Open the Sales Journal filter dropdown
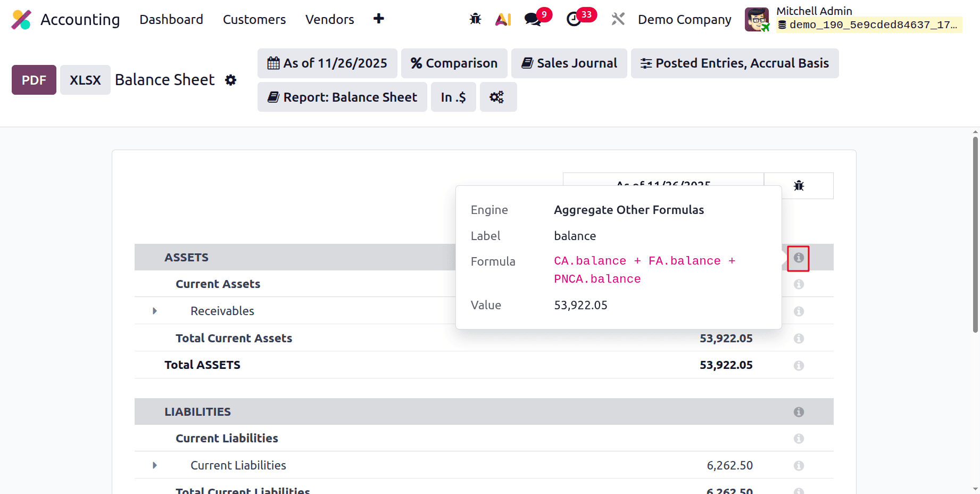This screenshot has width=980, height=494. [569, 63]
